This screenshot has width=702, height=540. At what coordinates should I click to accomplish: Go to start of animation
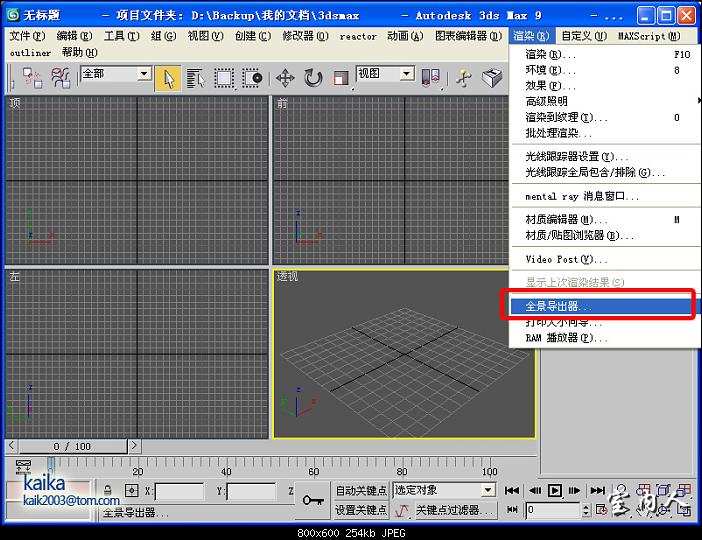coord(512,490)
